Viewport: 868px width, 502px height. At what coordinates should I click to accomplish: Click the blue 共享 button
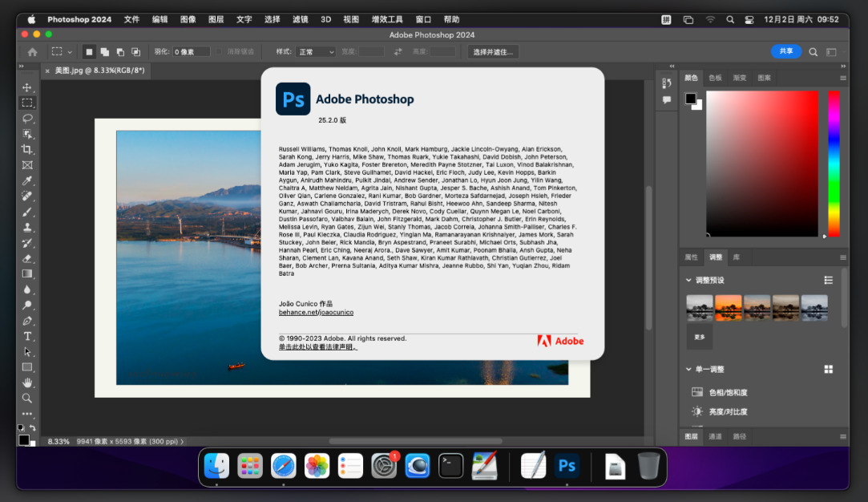(x=785, y=51)
